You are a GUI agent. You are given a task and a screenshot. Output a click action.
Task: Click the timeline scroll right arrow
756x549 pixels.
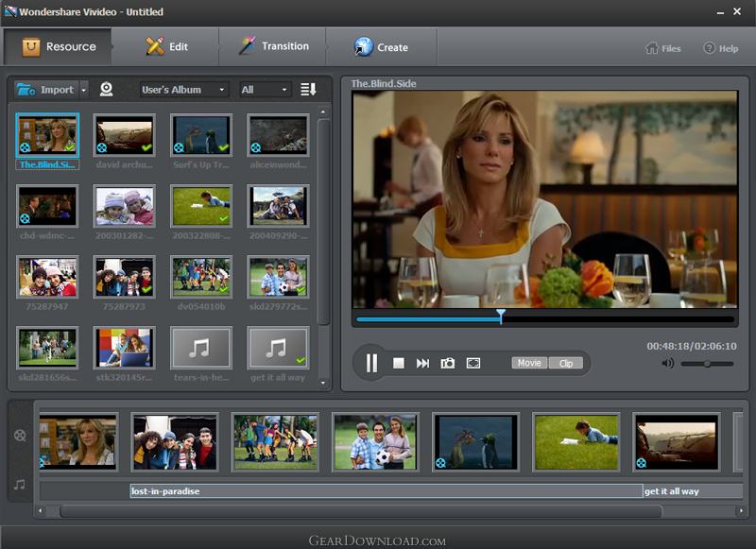741,510
